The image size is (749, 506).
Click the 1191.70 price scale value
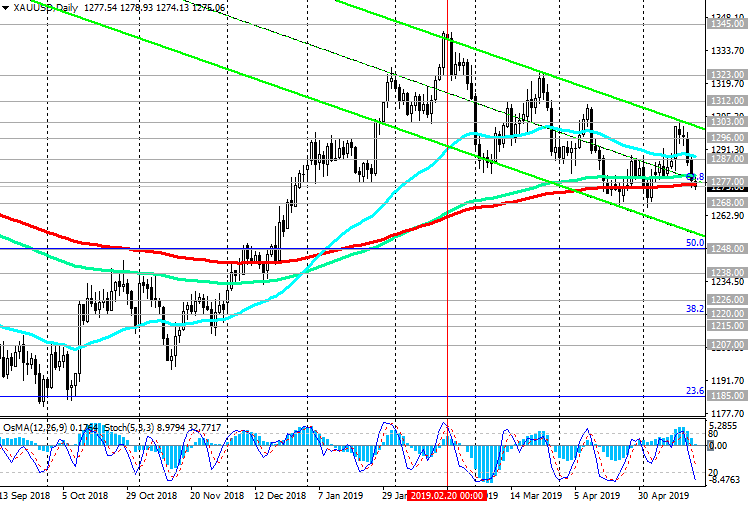pos(727,381)
